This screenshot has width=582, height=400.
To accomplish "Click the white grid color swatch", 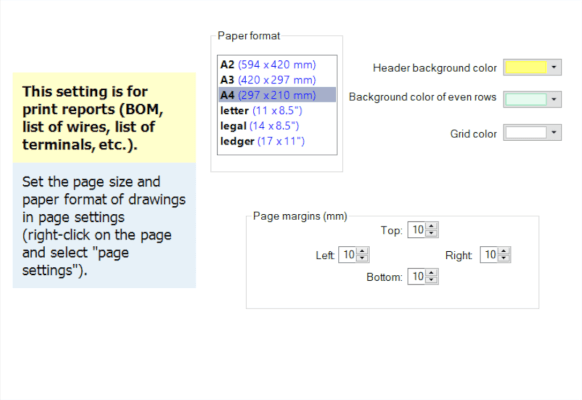I will tap(526, 132).
